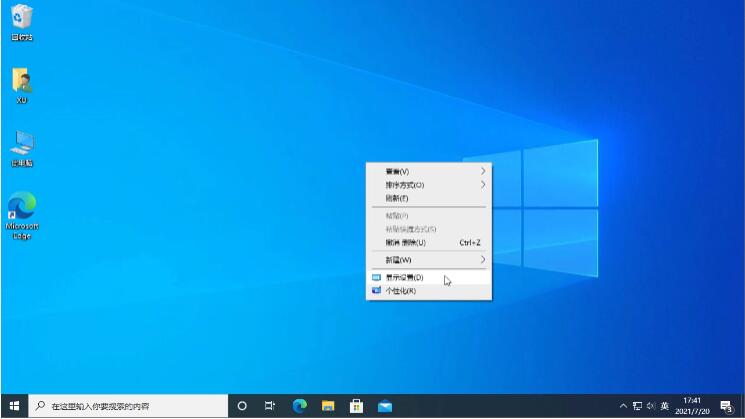745x419 pixels.
Task: Open File Explorer from the taskbar
Action: [327, 406]
